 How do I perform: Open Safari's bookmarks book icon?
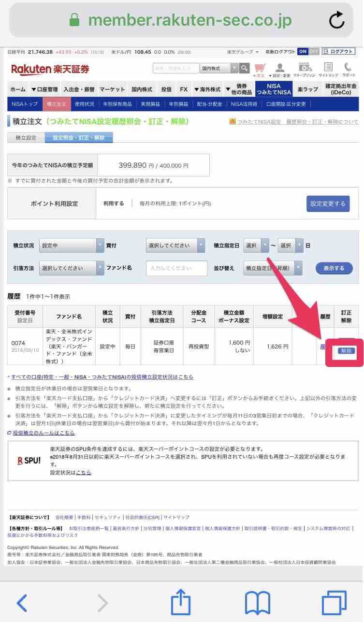(x=257, y=603)
